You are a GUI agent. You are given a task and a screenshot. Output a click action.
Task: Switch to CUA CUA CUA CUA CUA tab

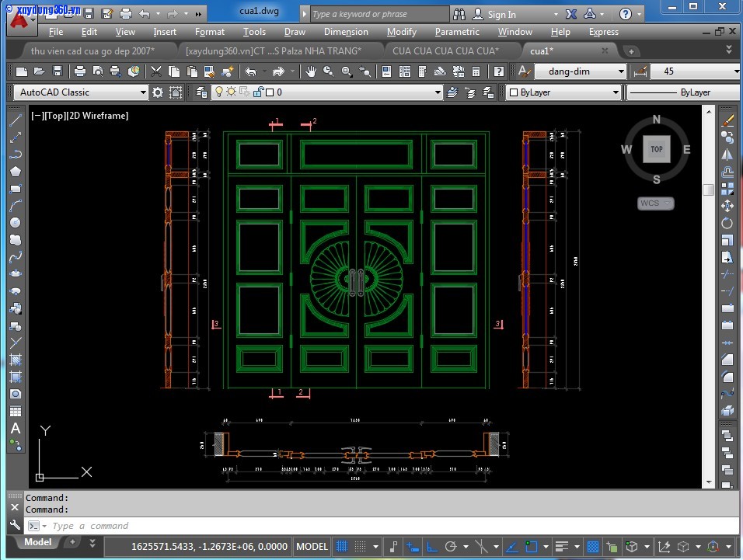click(x=445, y=50)
